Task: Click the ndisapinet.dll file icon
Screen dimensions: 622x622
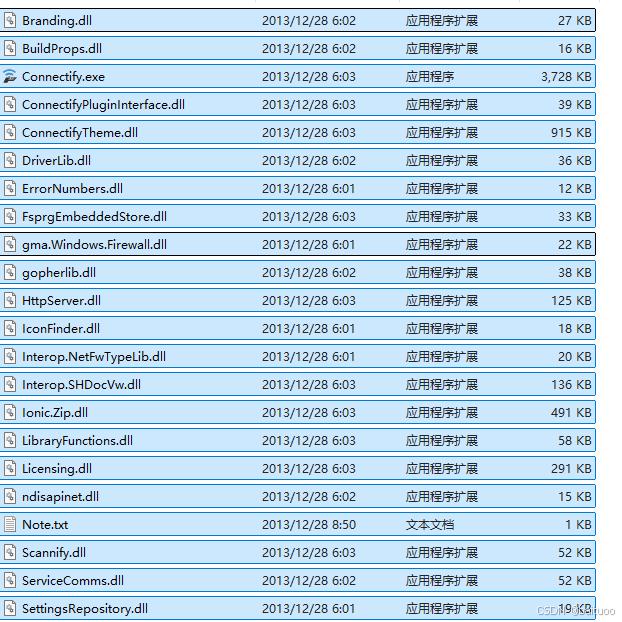Action: click(10, 496)
